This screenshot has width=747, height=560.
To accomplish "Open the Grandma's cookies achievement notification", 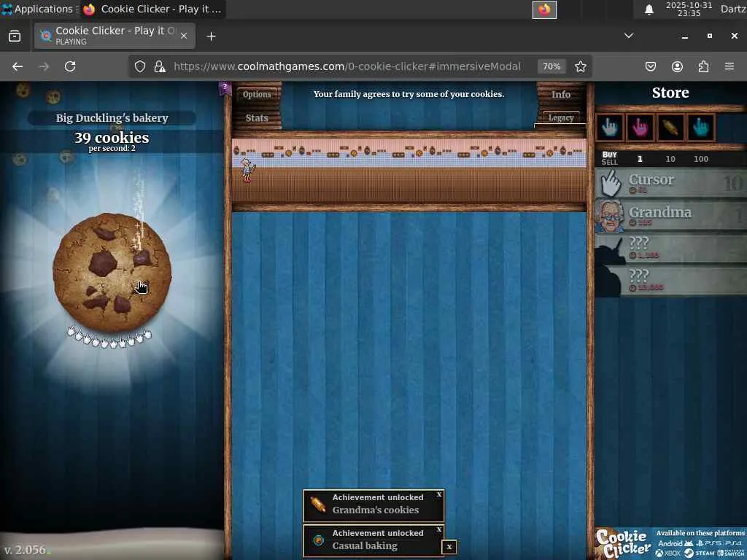I will click(x=373, y=506).
